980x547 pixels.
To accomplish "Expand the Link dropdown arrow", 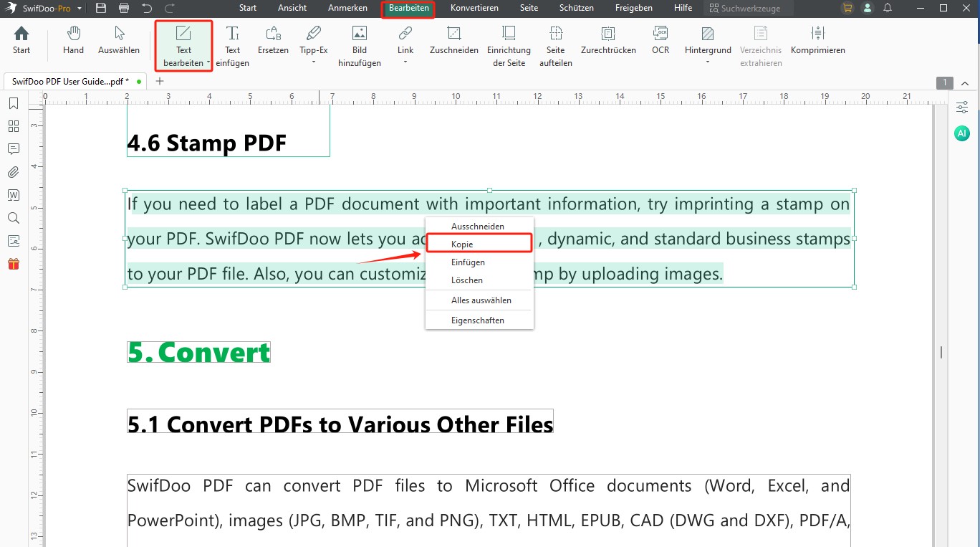I will point(405,63).
